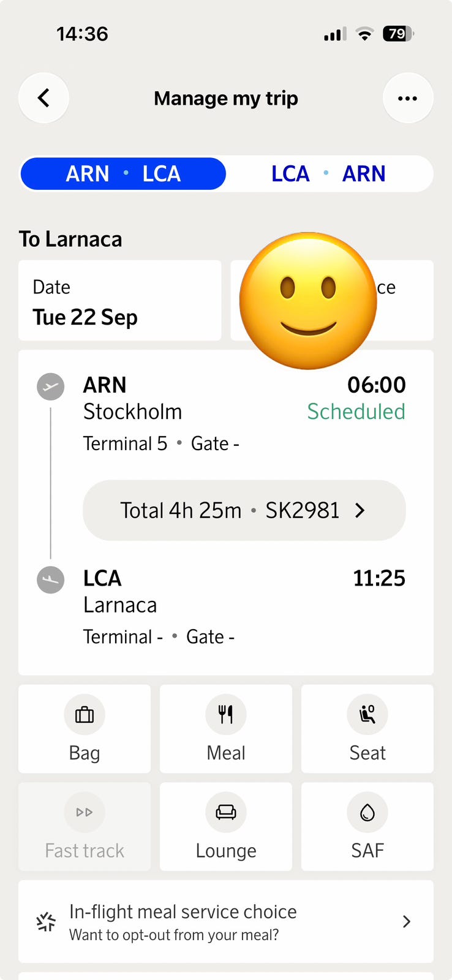The width and height of the screenshot is (452, 980).
Task: Choose the Meal add-on tile
Action: 226,729
